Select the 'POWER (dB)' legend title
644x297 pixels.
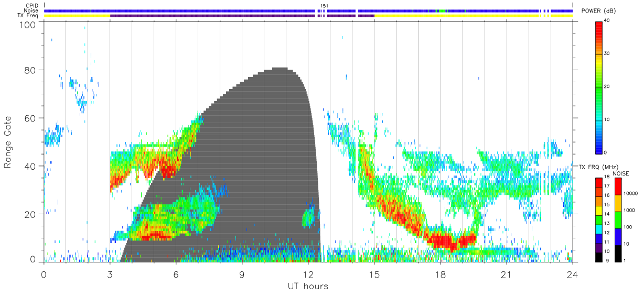598,11
